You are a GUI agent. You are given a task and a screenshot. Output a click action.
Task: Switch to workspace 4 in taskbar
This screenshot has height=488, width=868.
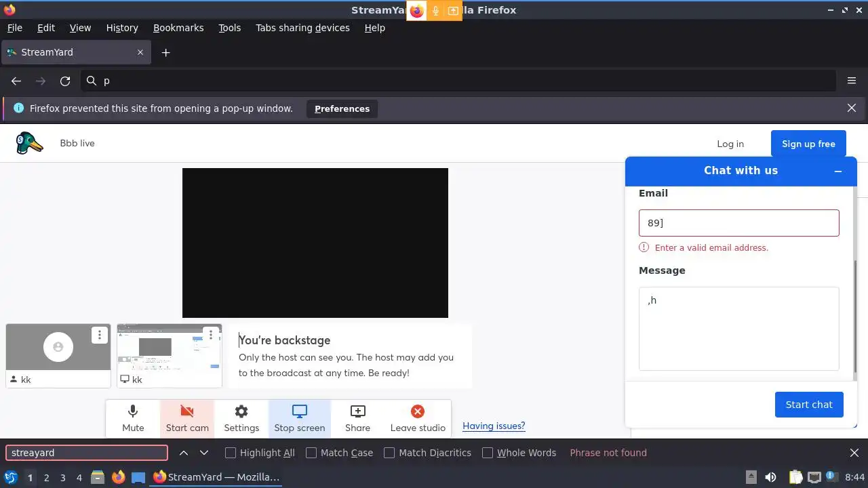[79, 477]
